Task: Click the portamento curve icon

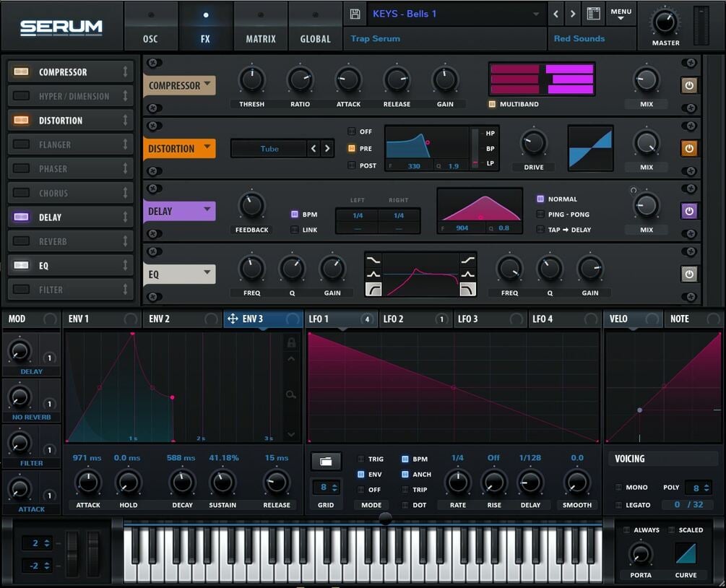Action: click(x=686, y=554)
